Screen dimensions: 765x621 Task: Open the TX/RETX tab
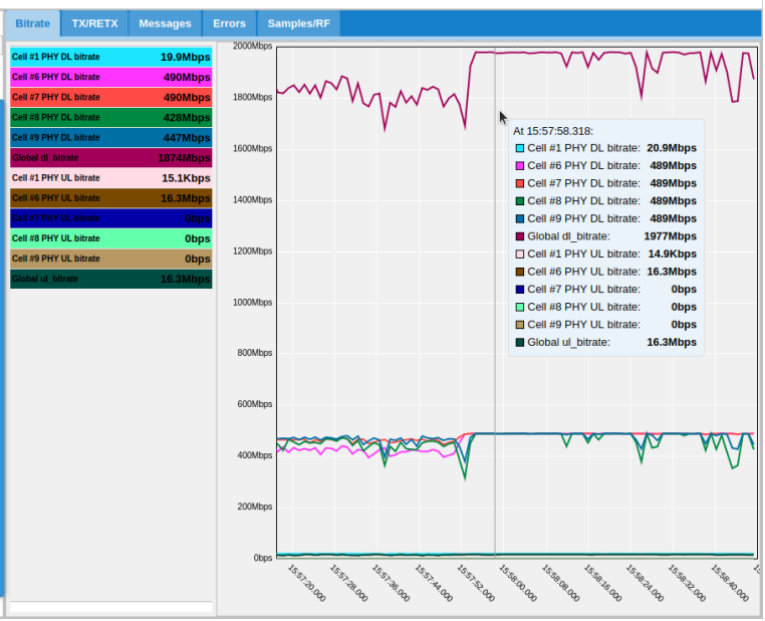click(95, 23)
